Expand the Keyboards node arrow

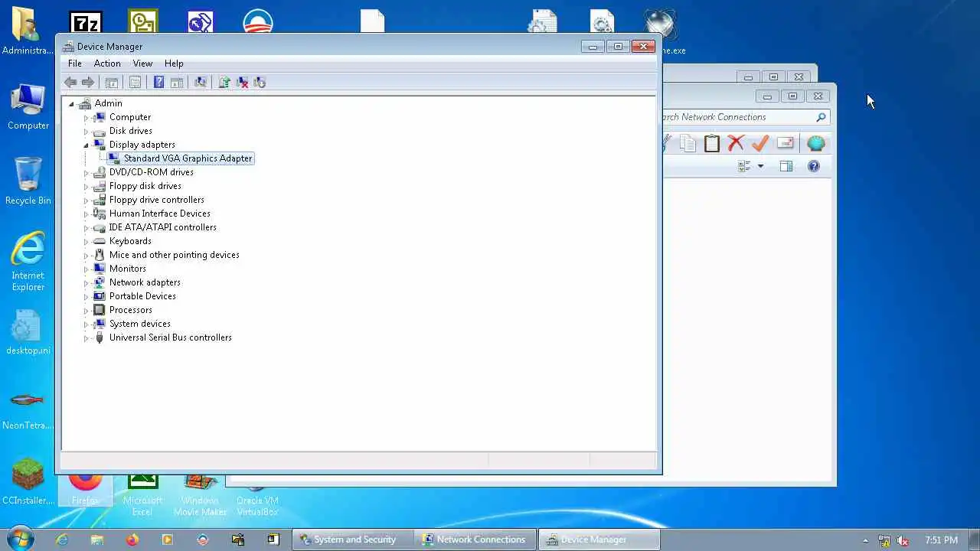coord(86,241)
